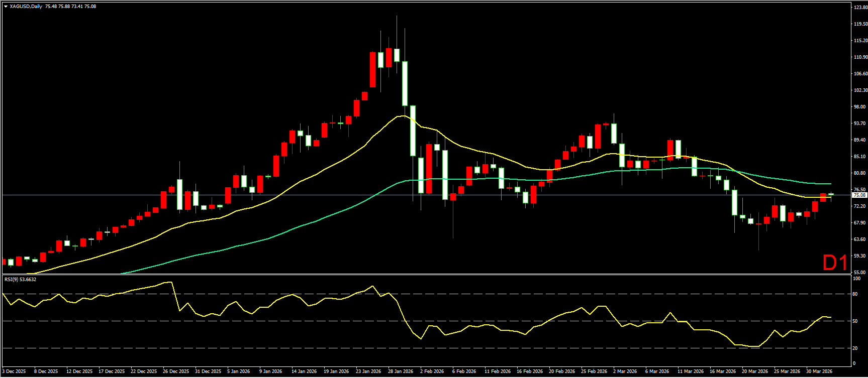Click the last white candle on the chart
This screenshot has height=378, width=868.
tap(831, 194)
